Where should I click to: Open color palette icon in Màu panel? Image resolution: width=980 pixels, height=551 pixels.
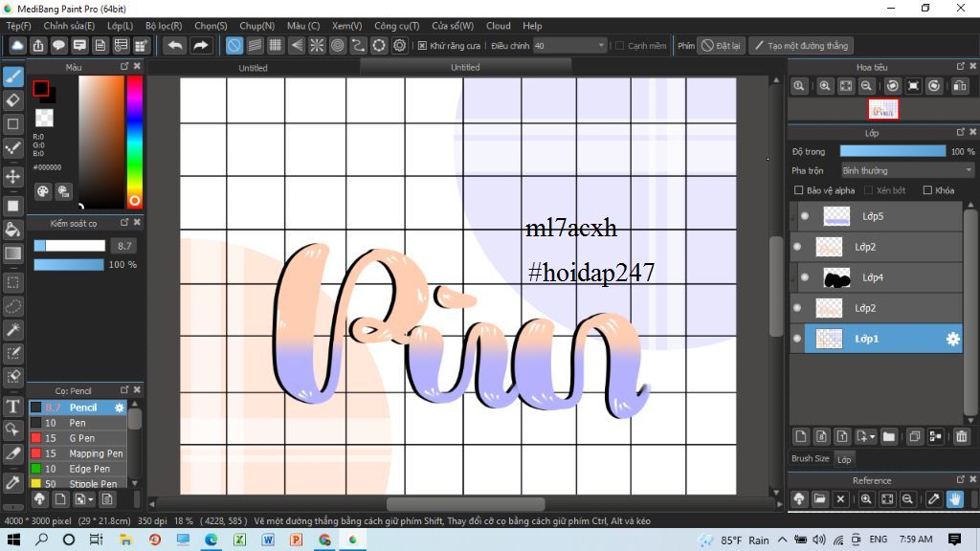(x=42, y=191)
